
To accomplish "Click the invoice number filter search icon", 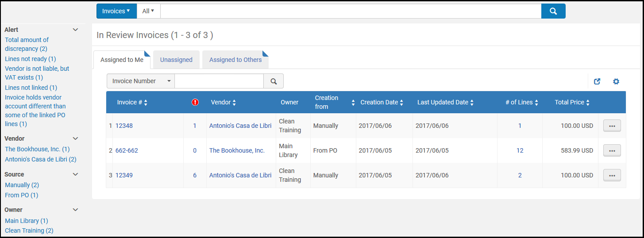I will point(274,81).
